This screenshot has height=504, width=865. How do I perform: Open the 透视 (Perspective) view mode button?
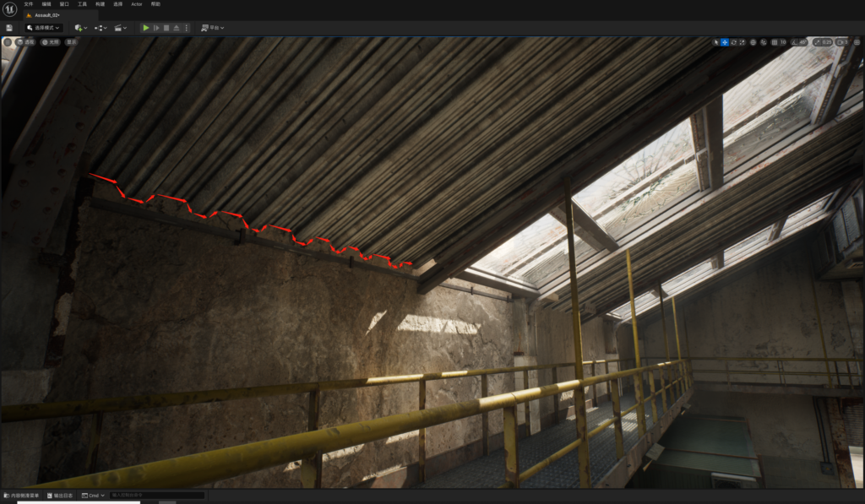point(25,42)
